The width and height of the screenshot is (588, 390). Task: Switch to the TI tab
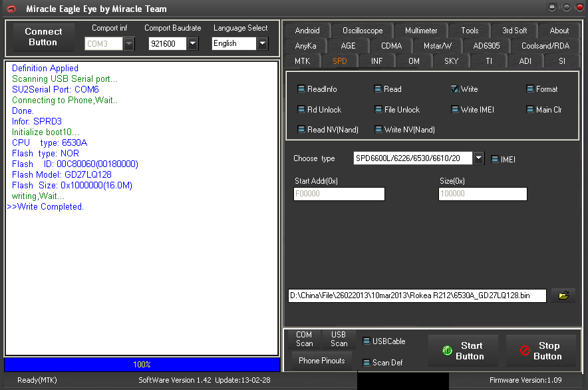489,61
